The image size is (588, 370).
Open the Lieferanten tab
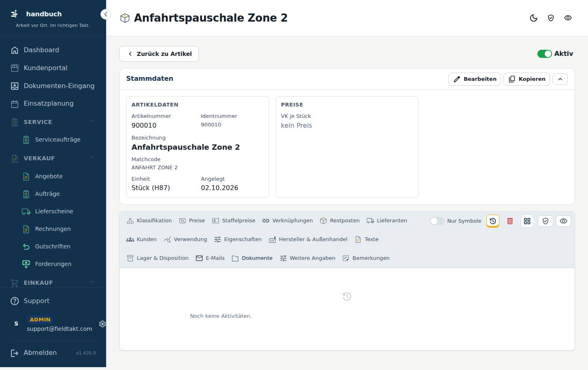click(387, 221)
